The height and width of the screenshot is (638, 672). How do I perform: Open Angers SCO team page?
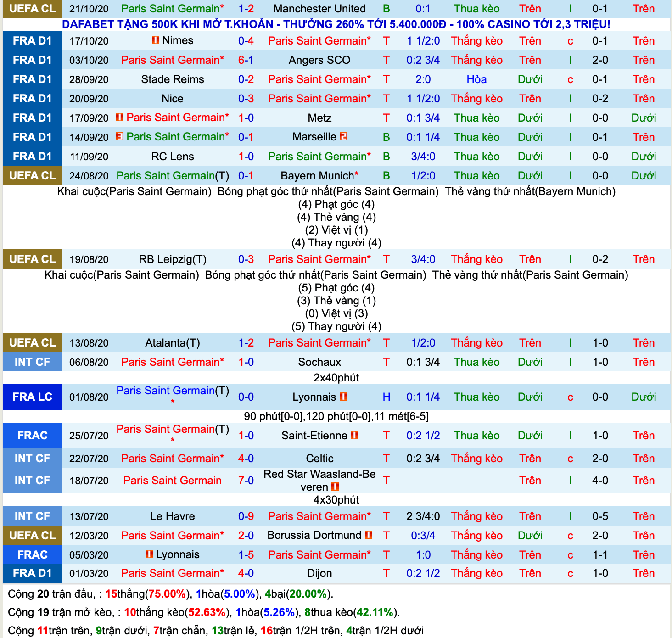click(x=319, y=60)
